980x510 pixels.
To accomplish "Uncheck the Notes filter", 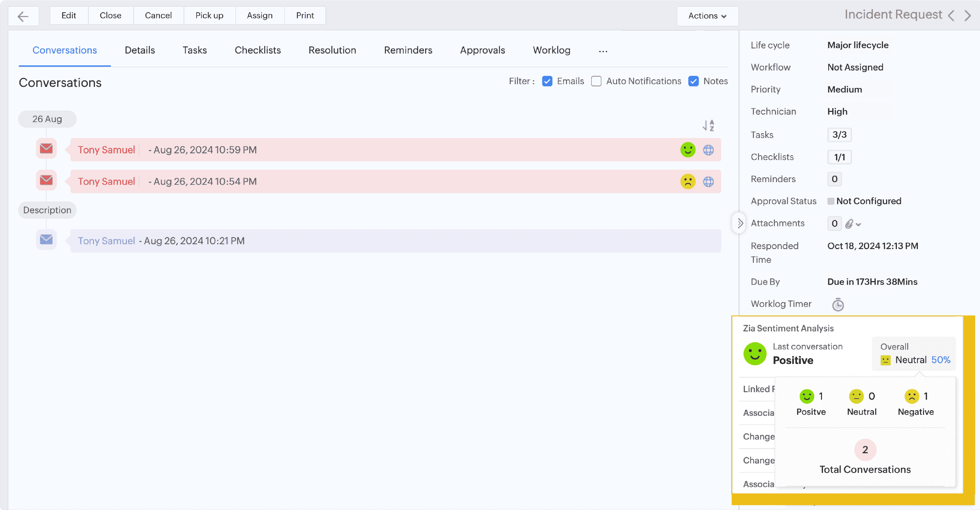I will click(694, 81).
